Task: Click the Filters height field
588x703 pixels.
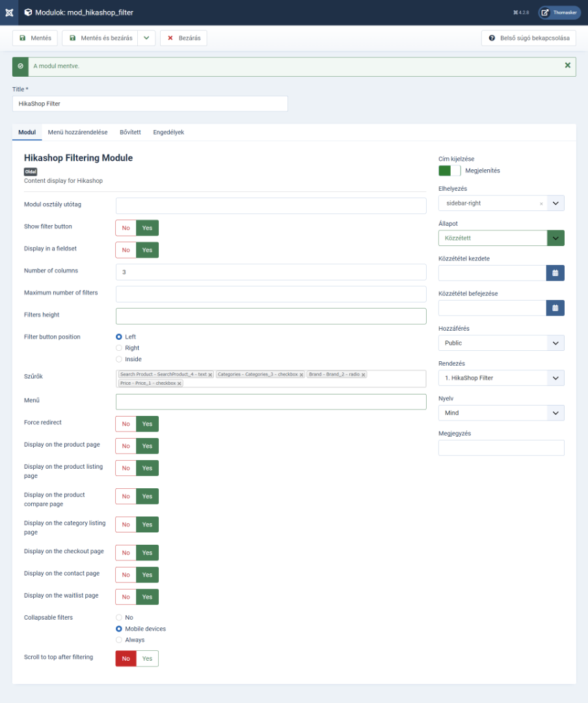Action: click(x=271, y=316)
